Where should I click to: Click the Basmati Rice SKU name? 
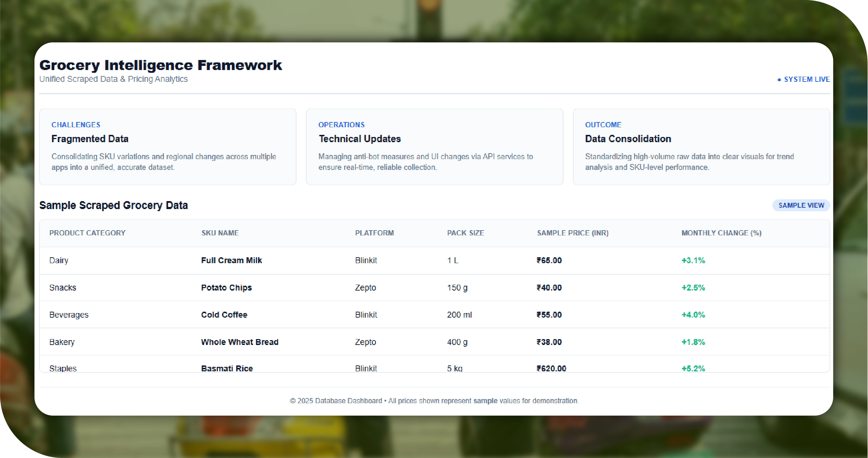pyautogui.click(x=227, y=368)
